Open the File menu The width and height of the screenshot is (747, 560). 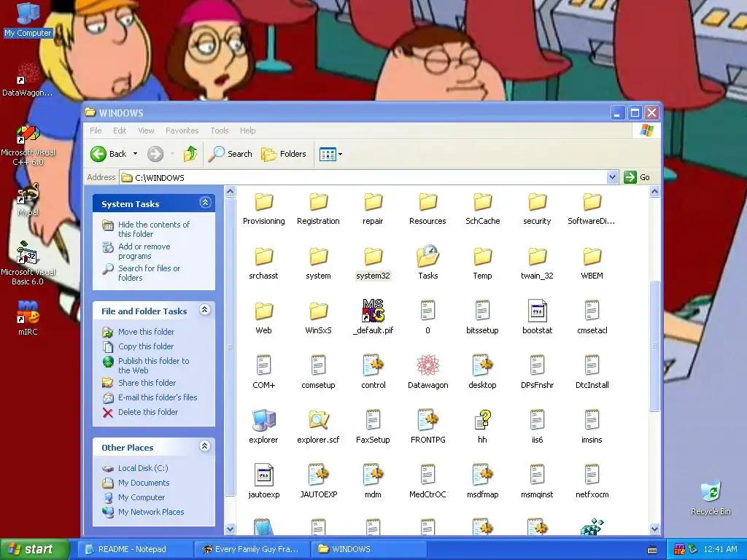coord(96,131)
